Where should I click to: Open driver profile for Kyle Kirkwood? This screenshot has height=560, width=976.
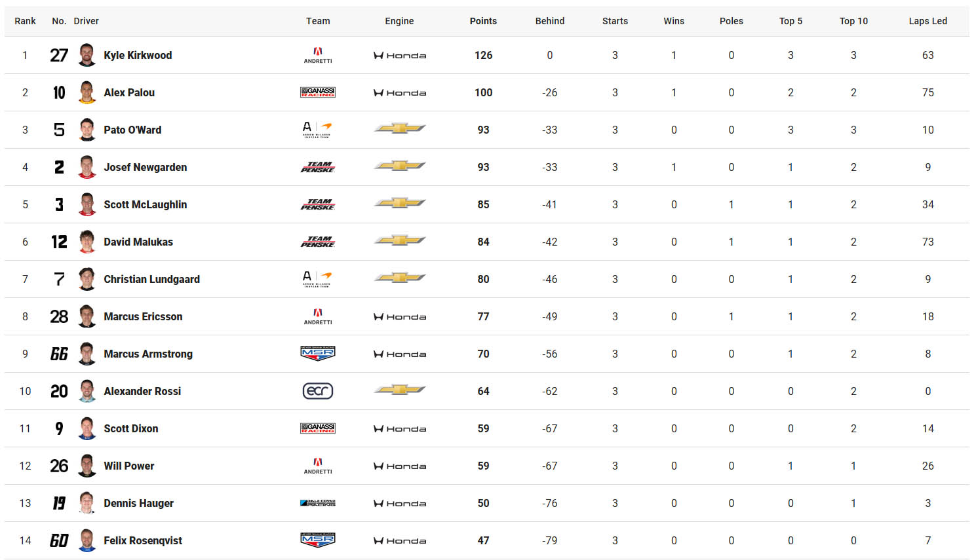pyautogui.click(x=138, y=55)
